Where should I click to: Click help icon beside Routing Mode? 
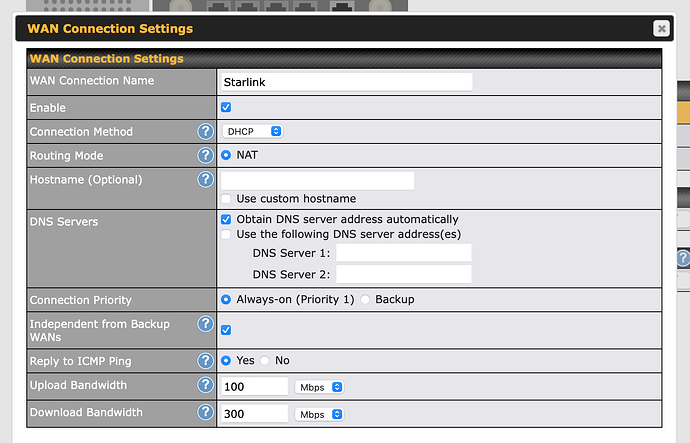205,156
